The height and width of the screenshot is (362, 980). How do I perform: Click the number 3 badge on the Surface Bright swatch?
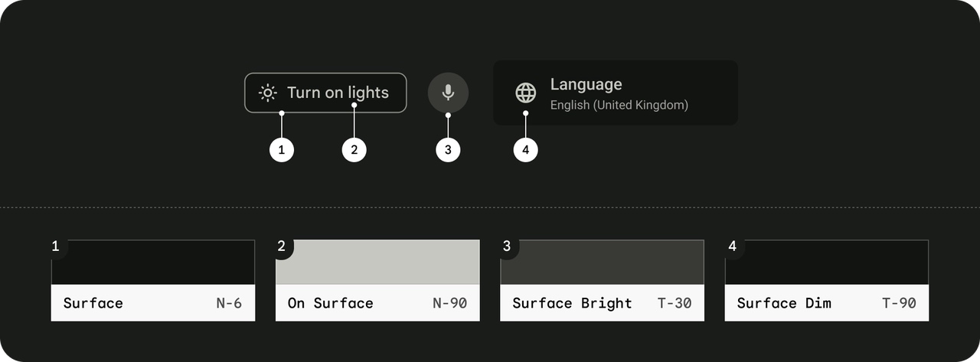tap(507, 246)
